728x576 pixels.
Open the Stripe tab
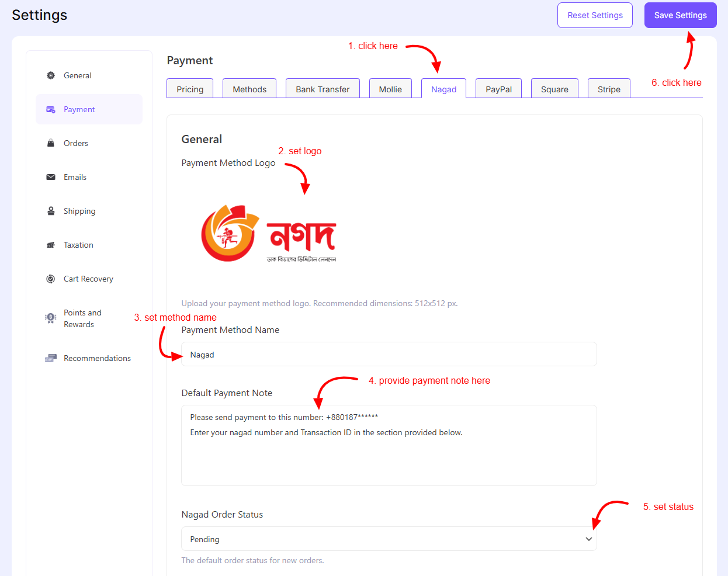point(609,89)
